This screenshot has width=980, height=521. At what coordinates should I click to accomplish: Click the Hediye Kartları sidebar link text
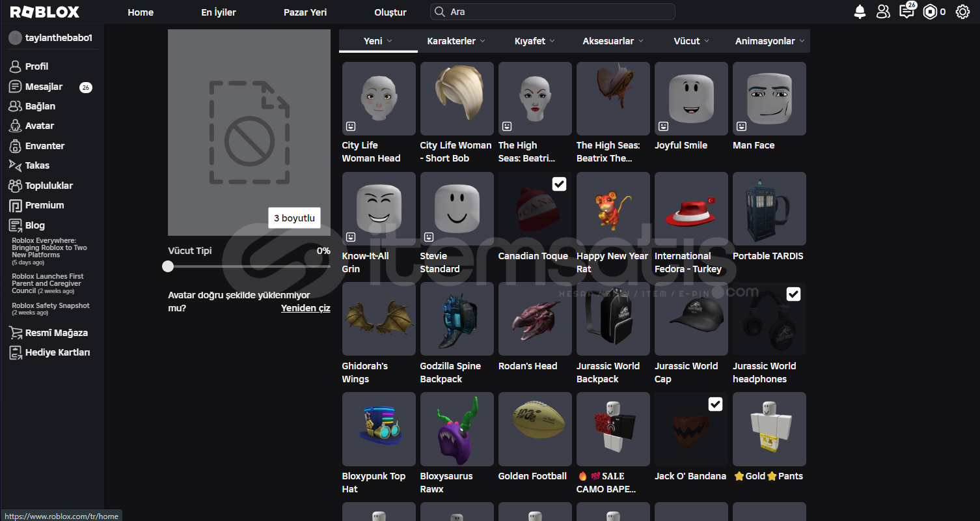(58, 352)
